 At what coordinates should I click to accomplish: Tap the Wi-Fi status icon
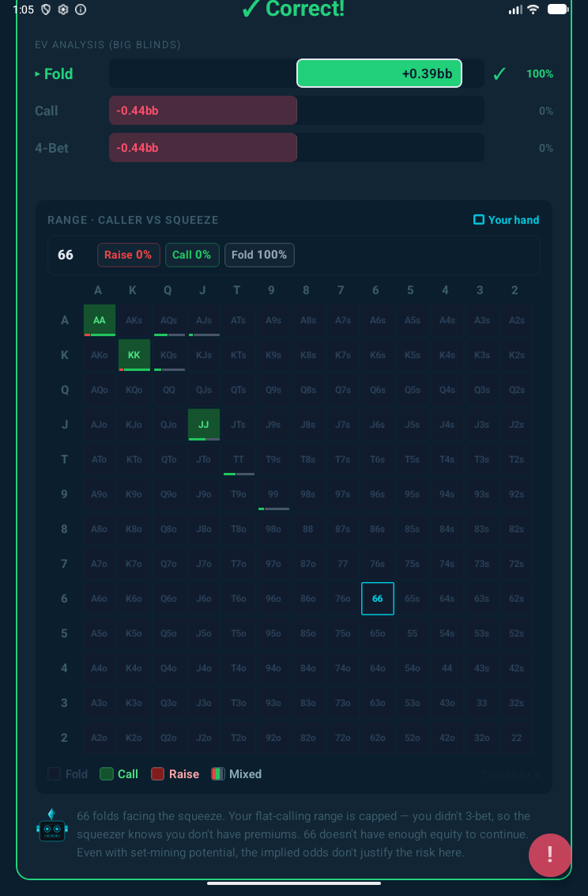pos(533,9)
